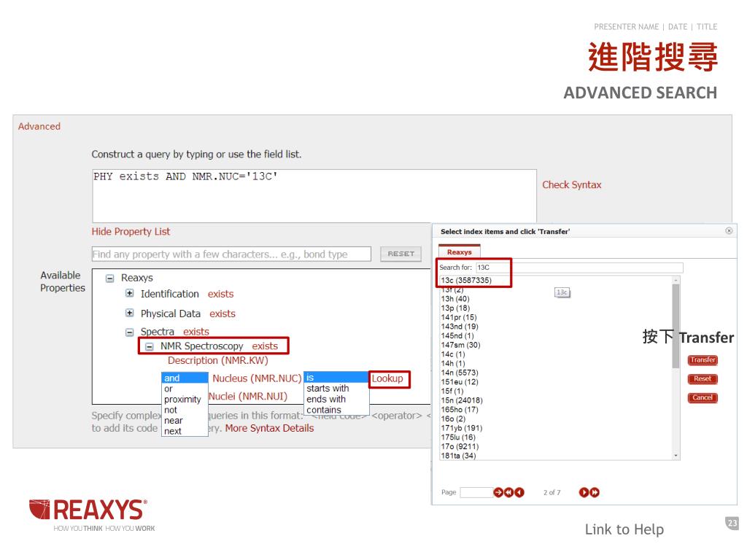Jump to last page of index items

point(595,492)
